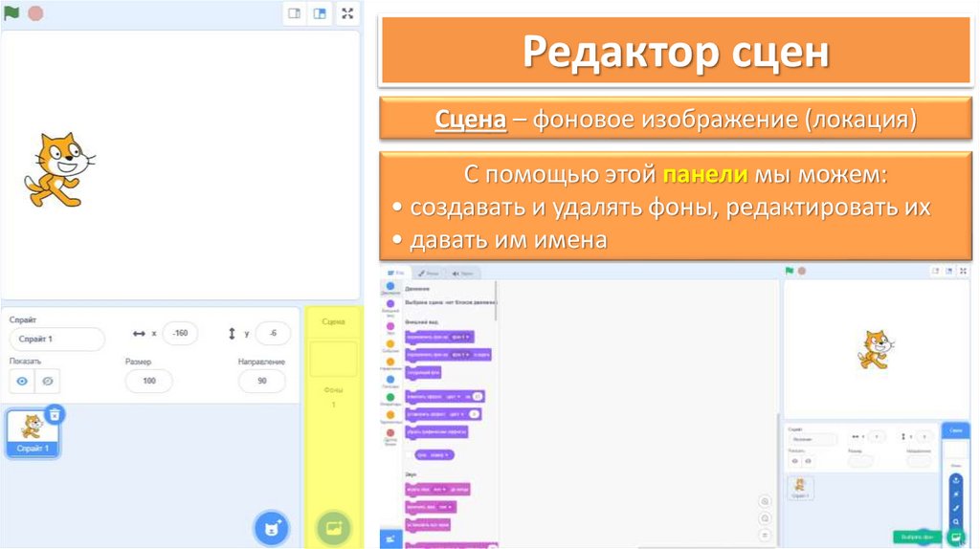Open the Внешний вид purple category circle

tap(390, 303)
